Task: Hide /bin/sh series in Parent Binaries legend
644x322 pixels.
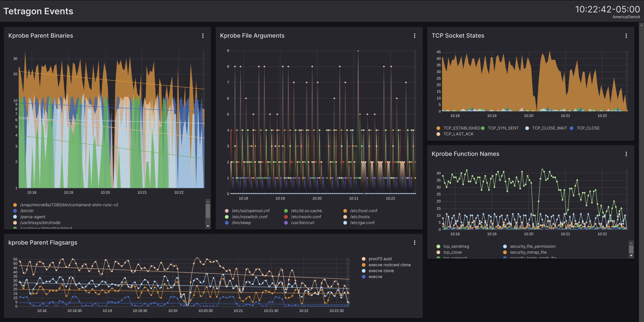Action: (x=27, y=211)
